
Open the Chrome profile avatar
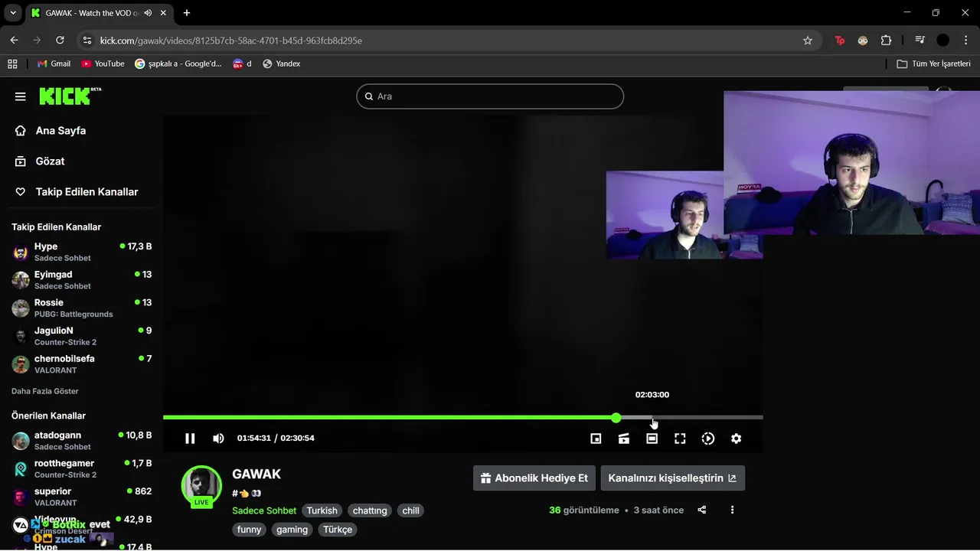click(x=943, y=41)
